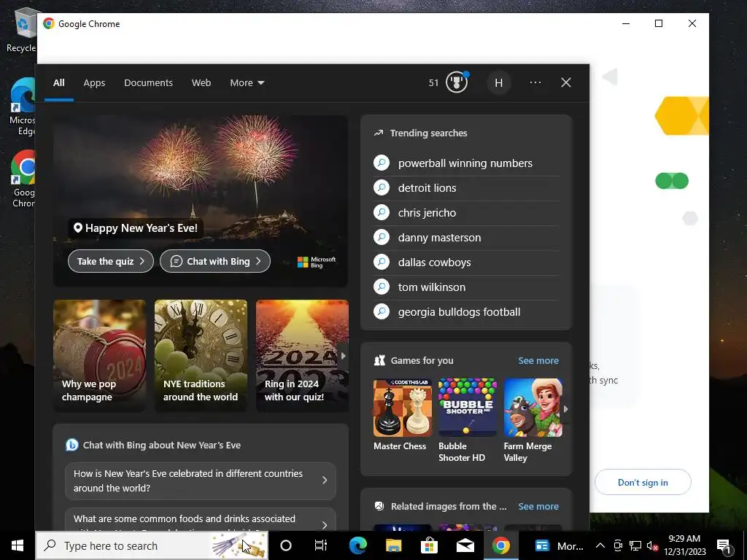Open NYE traditions around the world card
747x560 pixels.
(201, 355)
